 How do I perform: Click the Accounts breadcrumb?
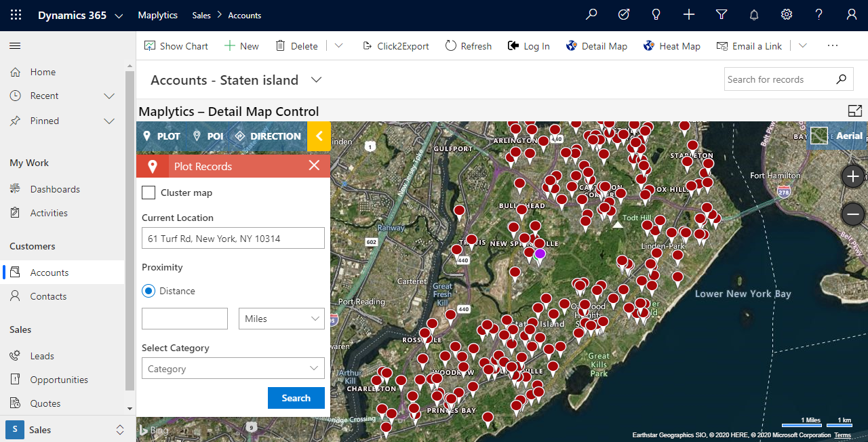pyautogui.click(x=245, y=15)
